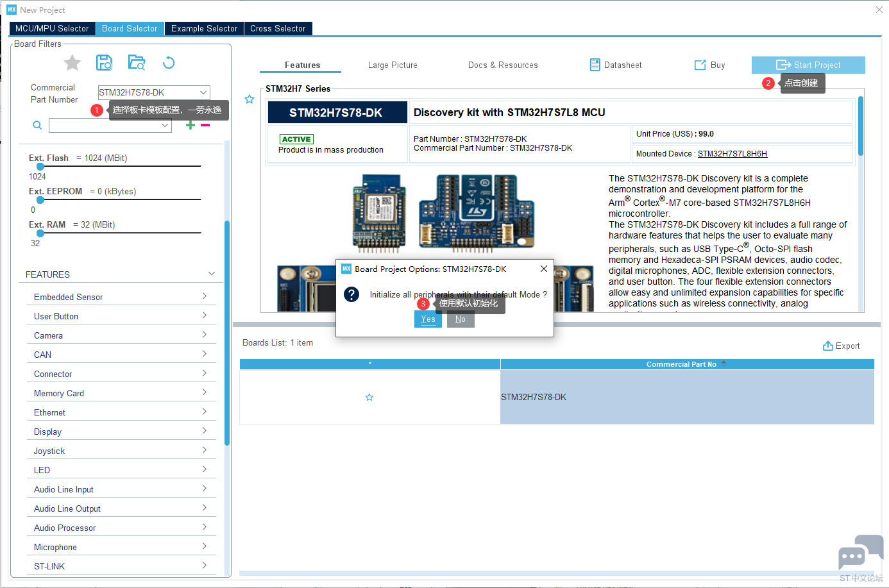
Task: Click the magnifier search icon
Action: [x=37, y=125]
